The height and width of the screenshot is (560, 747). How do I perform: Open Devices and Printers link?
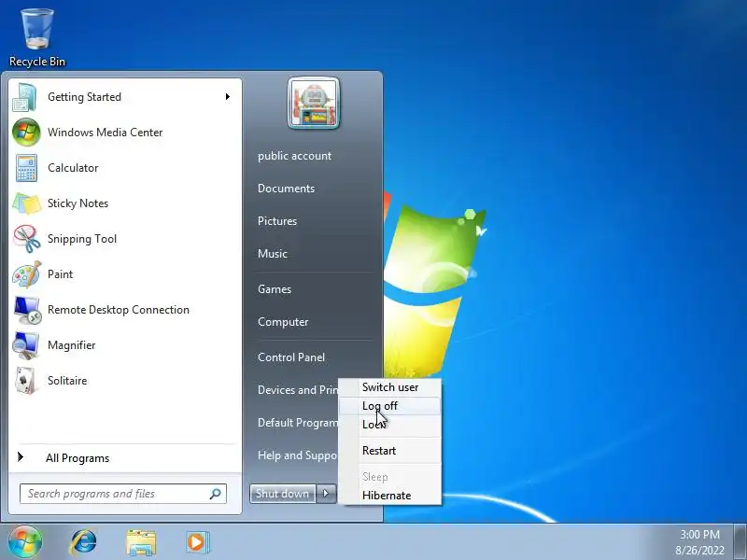coord(298,390)
